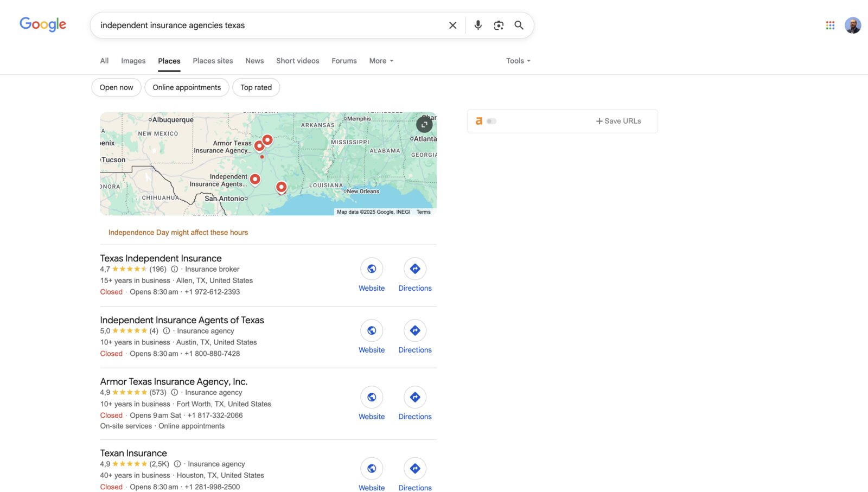Open the Texan Insurance listing title

pyautogui.click(x=133, y=453)
